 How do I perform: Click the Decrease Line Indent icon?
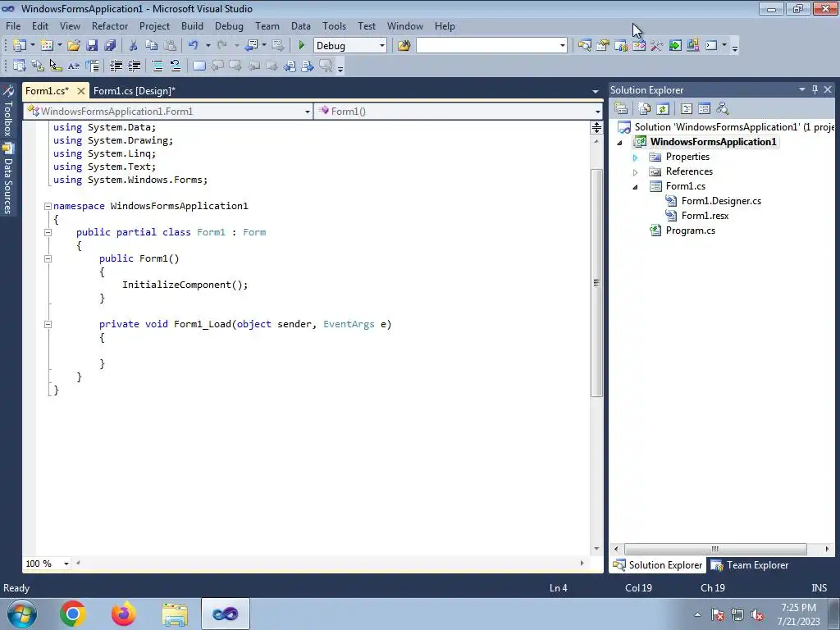116,66
